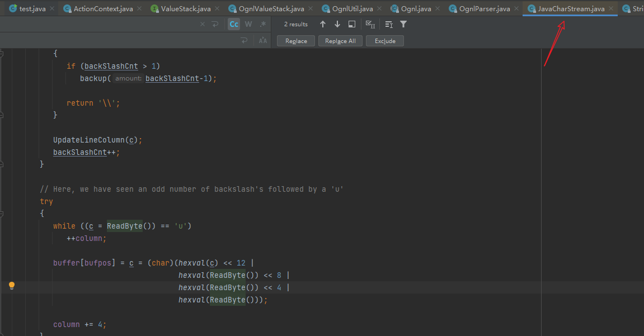Click 'hexval(ReadByte()) << 4' line
The width and height of the screenshot is (644, 336).
(x=234, y=287)
